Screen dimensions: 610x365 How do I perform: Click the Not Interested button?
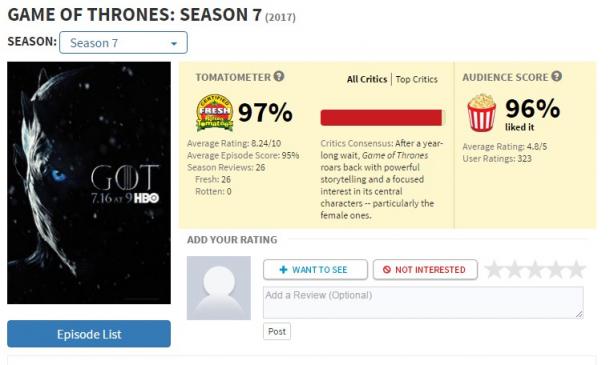pos(425,269)
